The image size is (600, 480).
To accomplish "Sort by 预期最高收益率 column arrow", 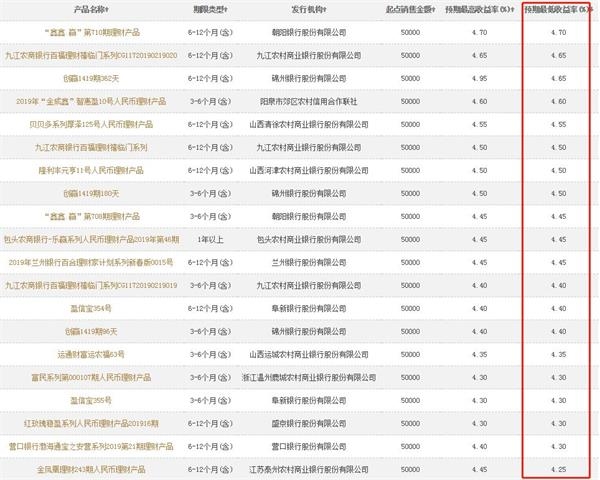I will tap(512, 10).
